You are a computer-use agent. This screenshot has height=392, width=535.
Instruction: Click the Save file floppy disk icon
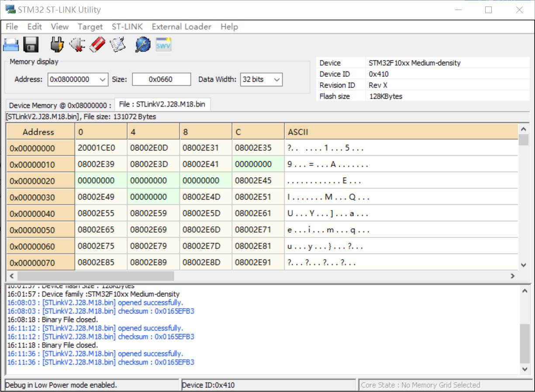pos(31,45)
